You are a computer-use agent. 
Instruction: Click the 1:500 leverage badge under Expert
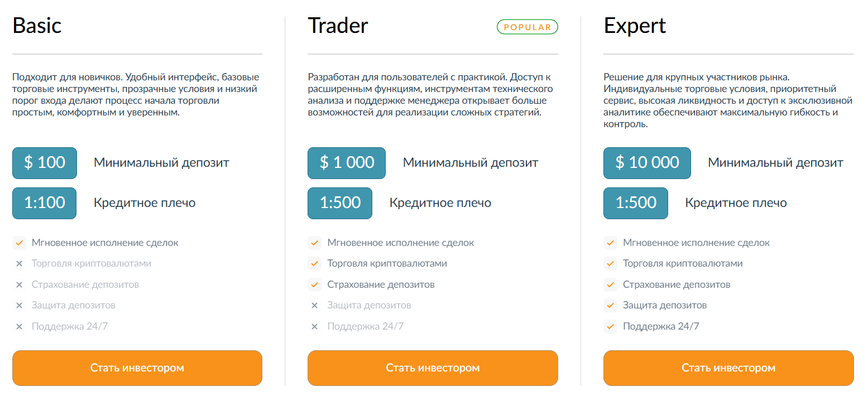tap(635, 203)
